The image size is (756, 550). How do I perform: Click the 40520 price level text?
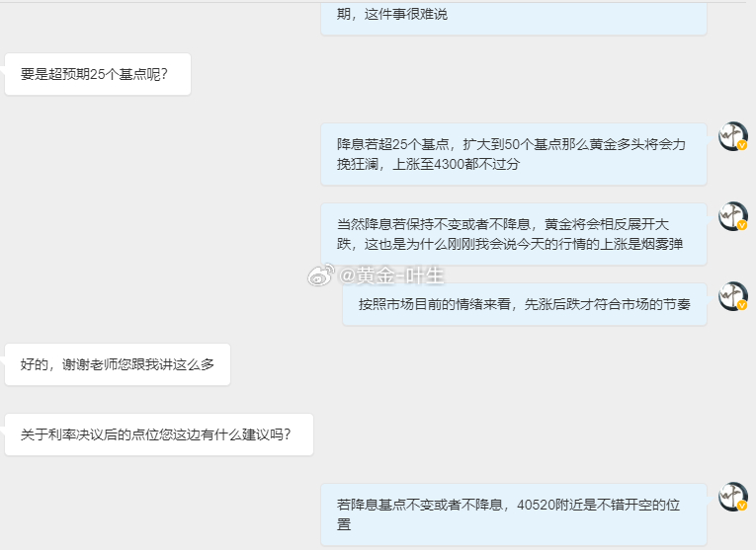(x=537, y=506)
